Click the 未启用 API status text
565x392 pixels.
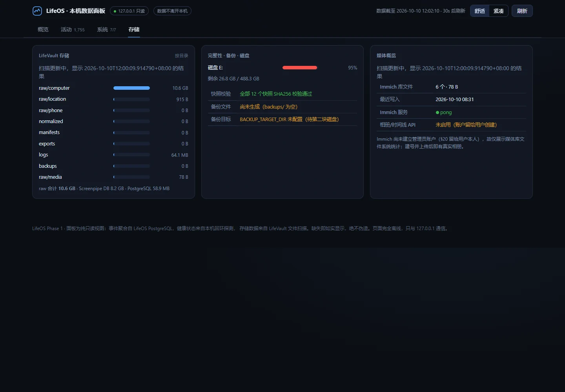(466, 125)
